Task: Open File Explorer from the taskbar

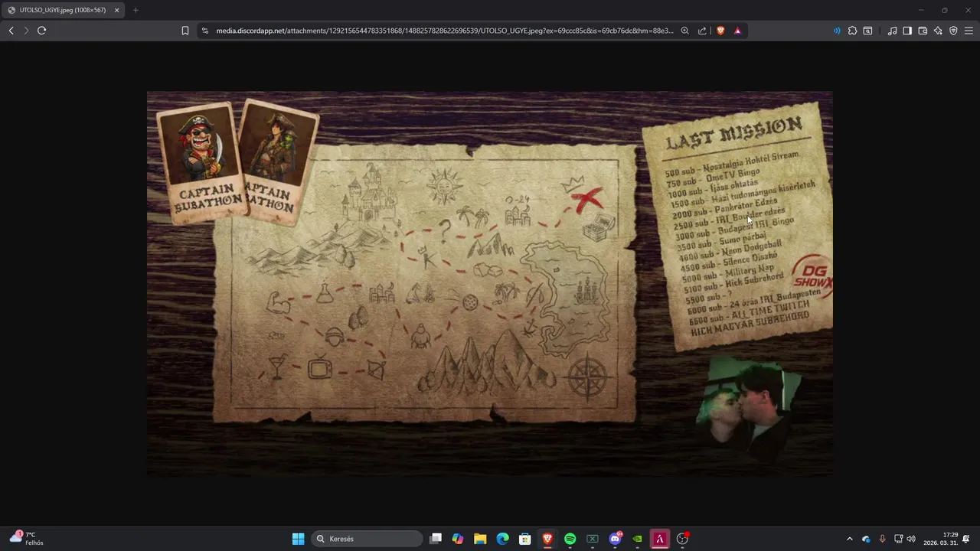Action: (480, 539)
